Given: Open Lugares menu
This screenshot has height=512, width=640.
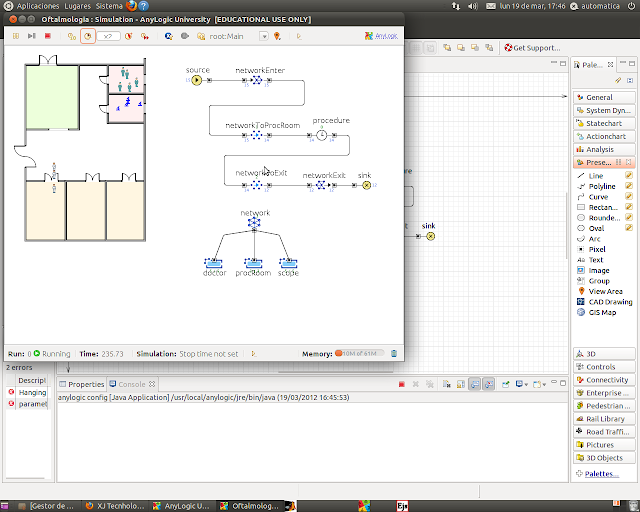Looking at the screenshot, I should (77, 6).
